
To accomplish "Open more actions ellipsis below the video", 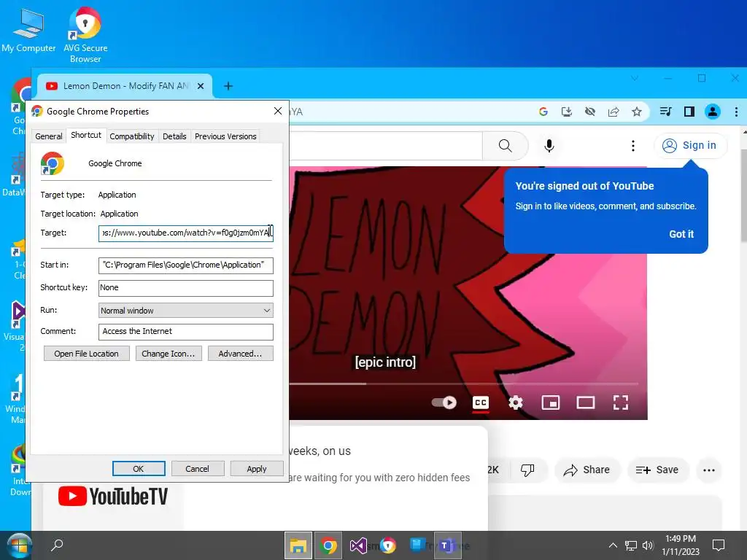I will (709, 470).
